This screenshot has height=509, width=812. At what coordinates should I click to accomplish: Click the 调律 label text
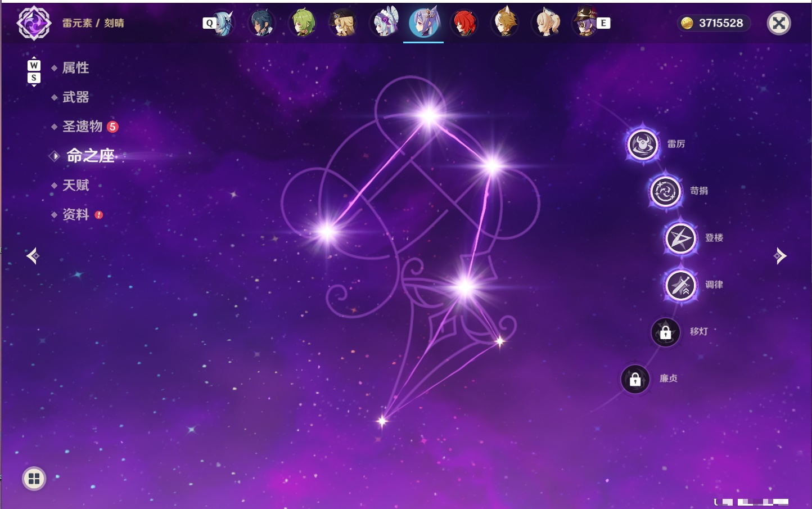714,285
